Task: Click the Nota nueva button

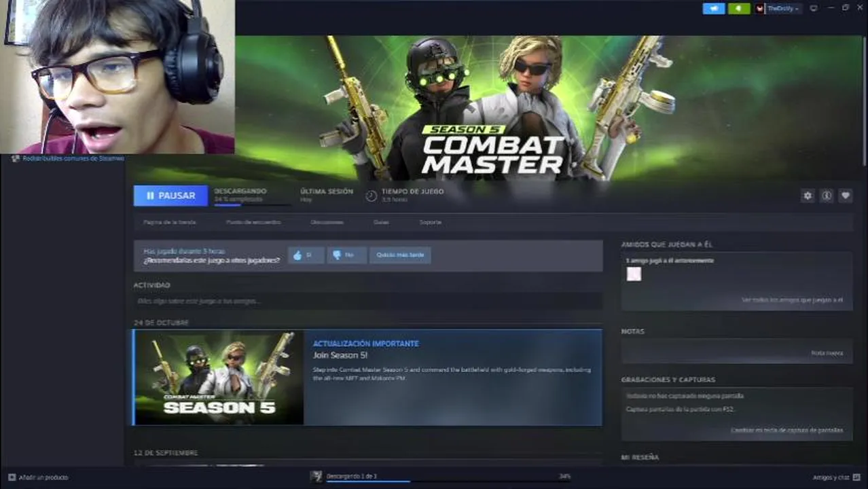Action: pos(827,353)
